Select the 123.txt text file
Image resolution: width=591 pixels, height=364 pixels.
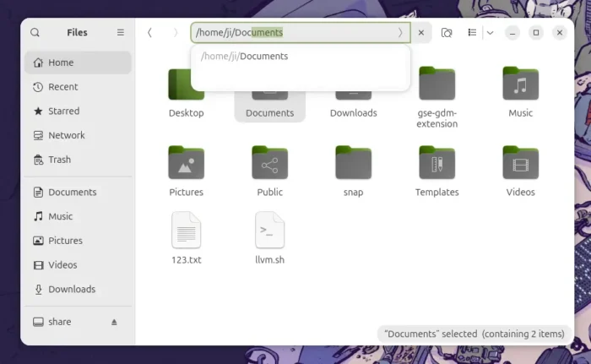coord(186,231)
